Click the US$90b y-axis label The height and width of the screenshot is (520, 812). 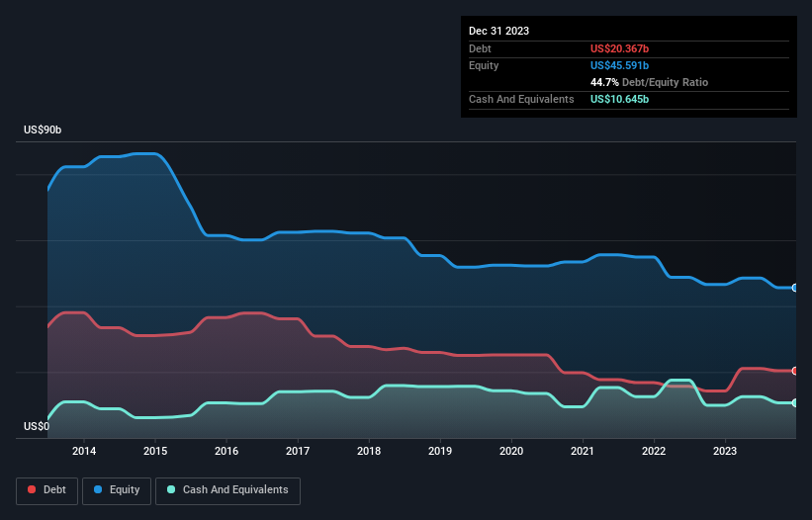pyautogui.click(x=43, y=130)
